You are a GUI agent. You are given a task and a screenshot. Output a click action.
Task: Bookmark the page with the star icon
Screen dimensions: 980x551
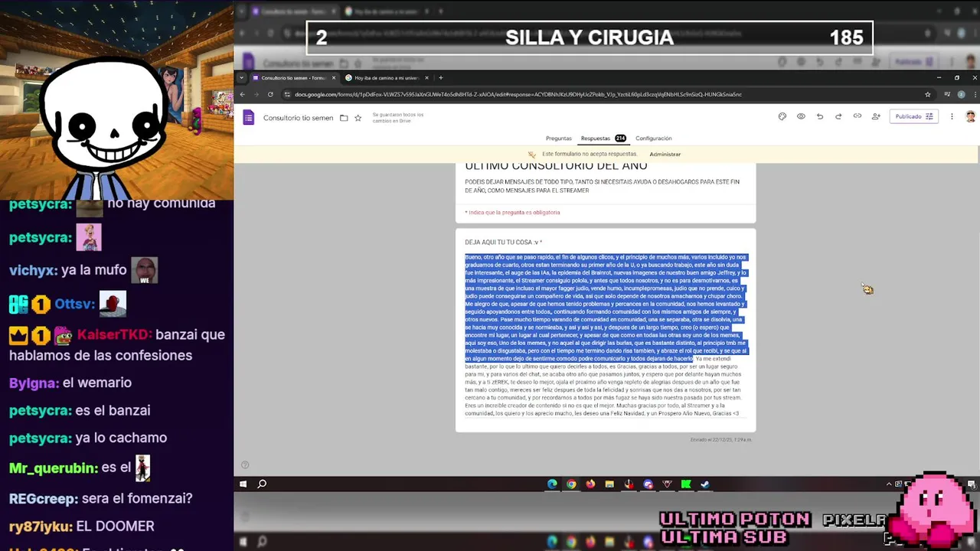click(927, 94)
